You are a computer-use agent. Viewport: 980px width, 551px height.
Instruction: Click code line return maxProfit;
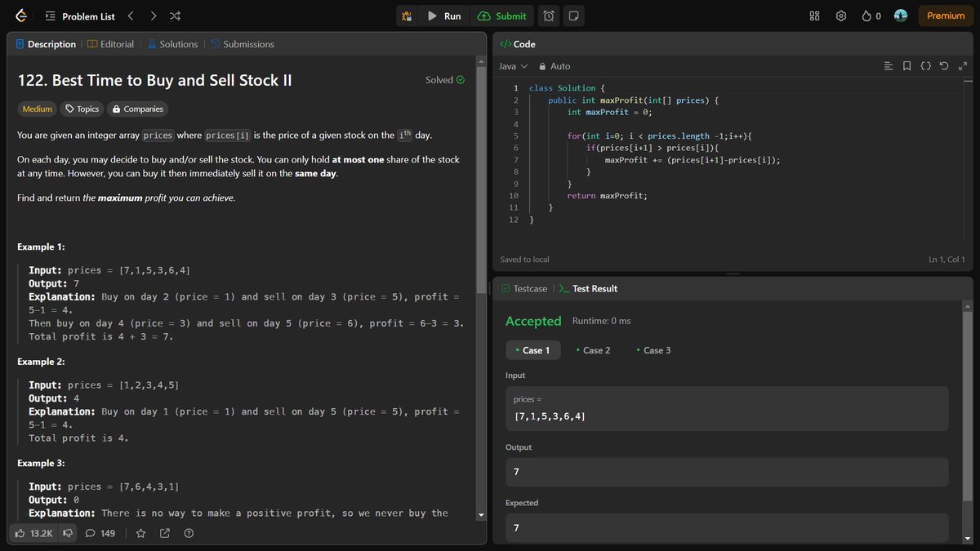[x=607, y=196]
